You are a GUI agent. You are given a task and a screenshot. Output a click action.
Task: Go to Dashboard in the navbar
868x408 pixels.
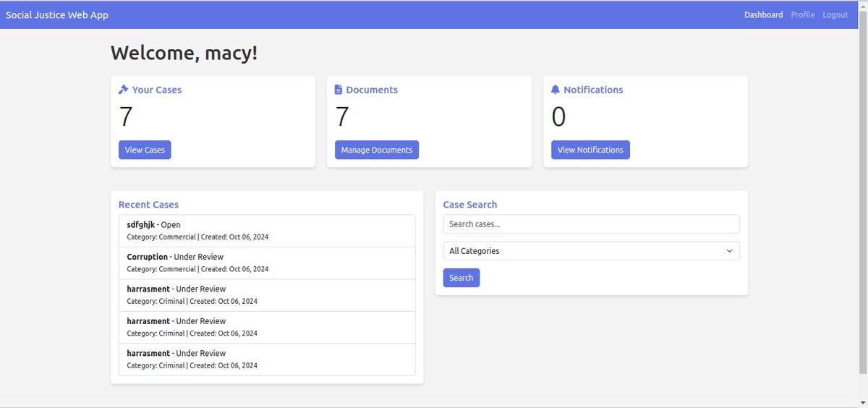[x=763, y=14]
